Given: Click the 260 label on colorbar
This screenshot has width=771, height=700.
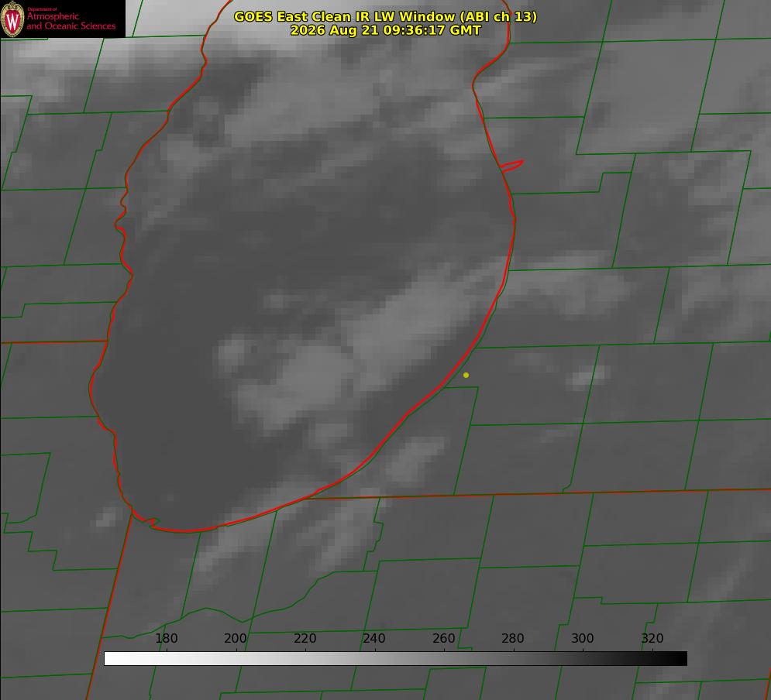Looking at the screenshot, I should 443,638.
